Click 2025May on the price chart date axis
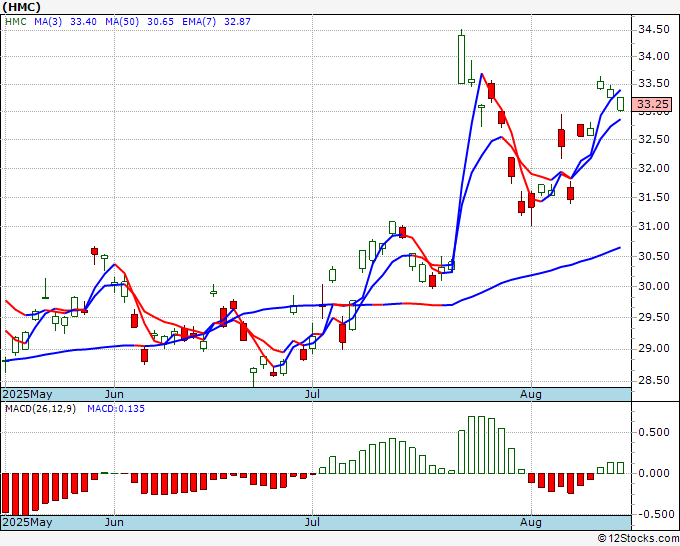The height and width of the screenshot is (546, 680). pyautogui.click(x=27, y=395)
